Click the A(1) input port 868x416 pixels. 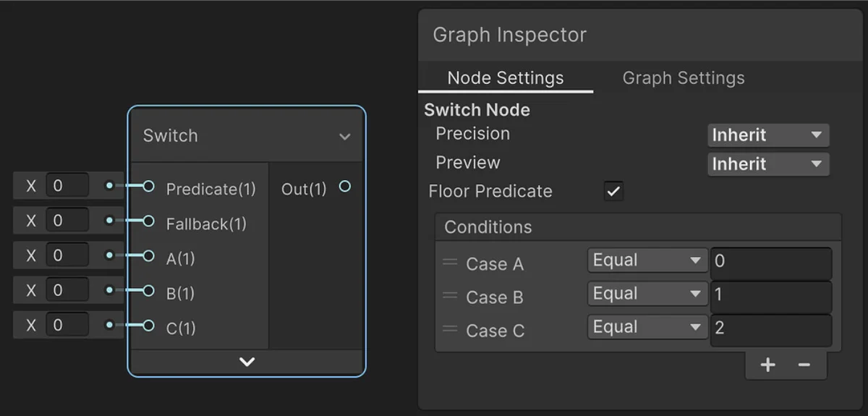[x=148, y=256]
